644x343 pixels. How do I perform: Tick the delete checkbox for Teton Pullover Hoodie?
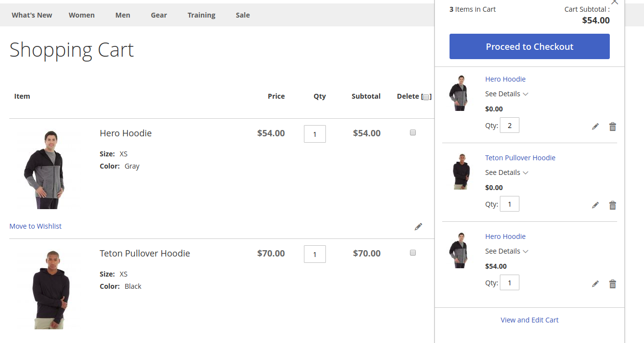(x=413, y=253)
